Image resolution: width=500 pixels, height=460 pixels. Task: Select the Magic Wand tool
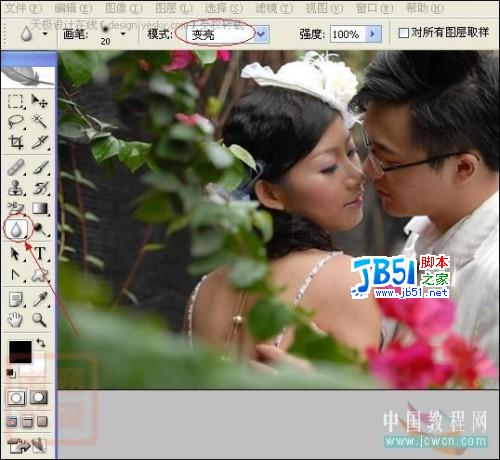pos(39,122)
